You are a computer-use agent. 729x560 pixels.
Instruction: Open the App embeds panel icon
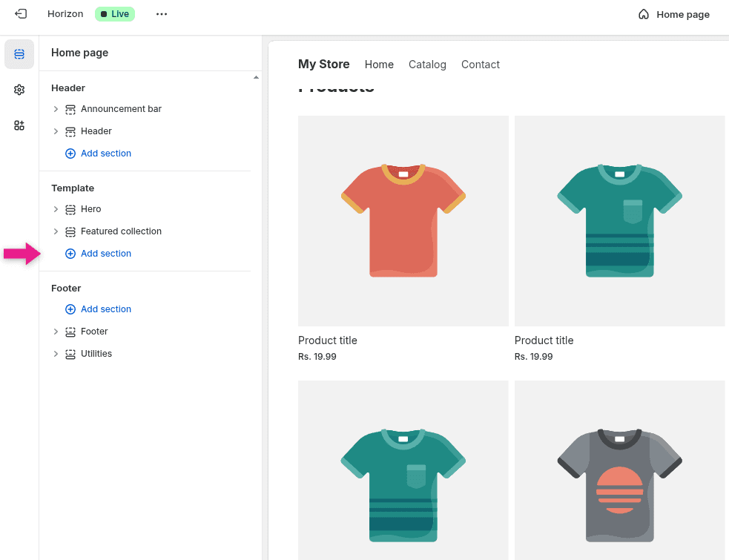[19, 125]
